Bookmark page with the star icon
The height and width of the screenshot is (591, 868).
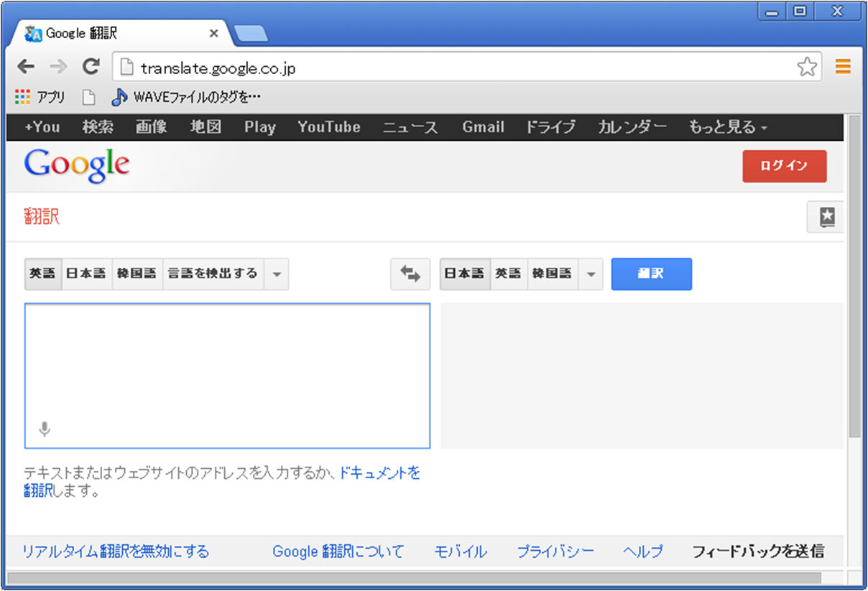pyautogui.click(x=807, y=68)
